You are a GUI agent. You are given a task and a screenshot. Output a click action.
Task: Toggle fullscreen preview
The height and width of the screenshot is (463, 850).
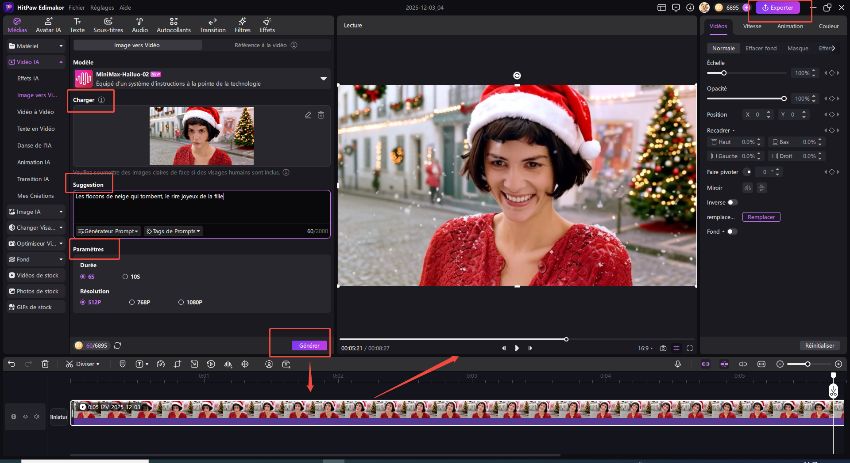[x=690, y=348]
